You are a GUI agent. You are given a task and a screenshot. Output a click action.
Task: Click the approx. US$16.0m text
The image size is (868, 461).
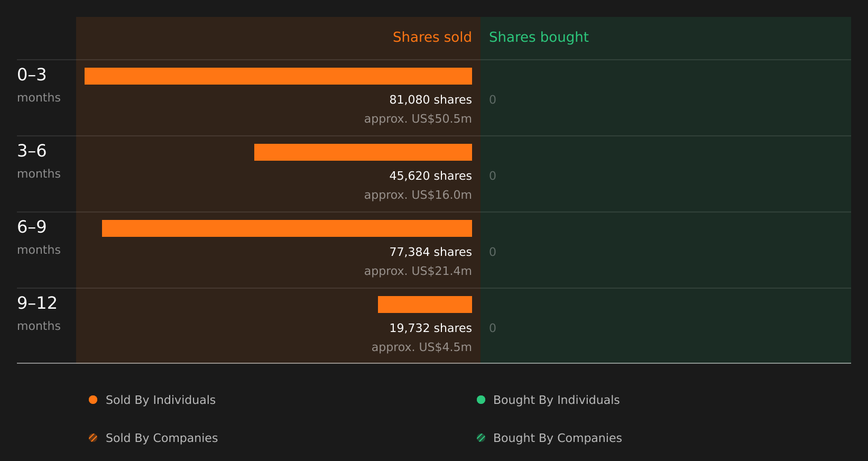click(418, 195)
